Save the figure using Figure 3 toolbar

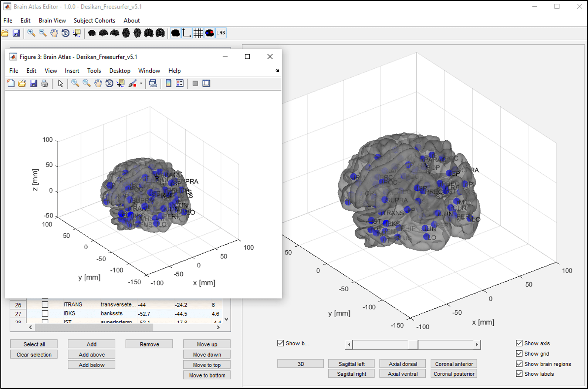click(33, 84)
